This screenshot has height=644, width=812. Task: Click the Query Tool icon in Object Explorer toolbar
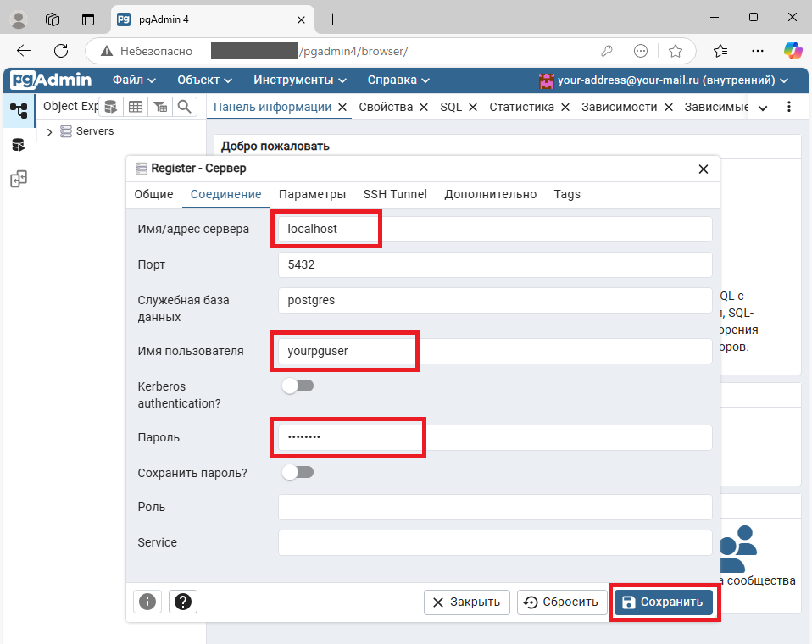tap(111, 107)
